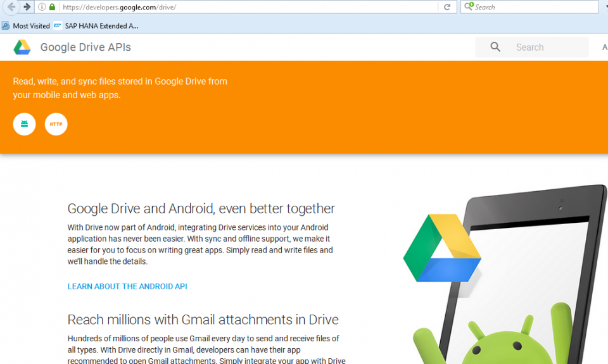Click the green padlock security icon
The height and width of the screenshot is (364, 608).
[x=53, y=7]
